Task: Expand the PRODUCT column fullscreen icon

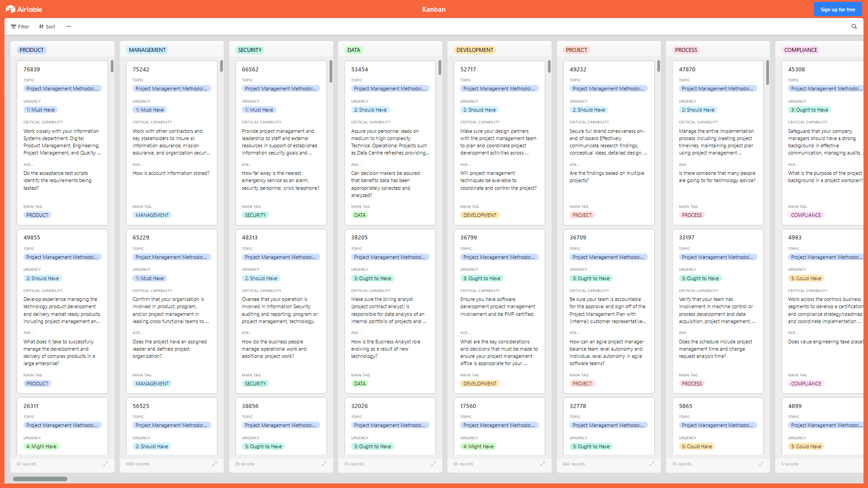Action: pyautogui.click(x=106, y=464)
